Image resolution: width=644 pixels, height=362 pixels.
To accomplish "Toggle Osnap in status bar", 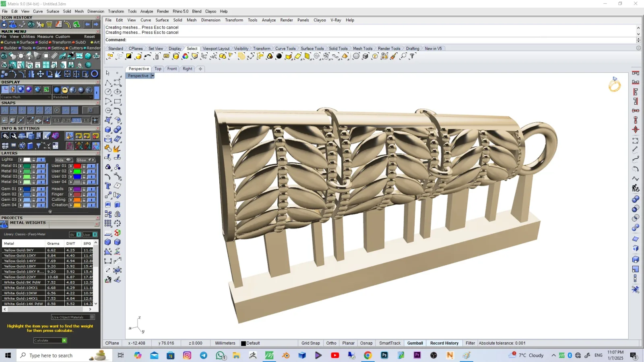I will [x=366, y=343].
